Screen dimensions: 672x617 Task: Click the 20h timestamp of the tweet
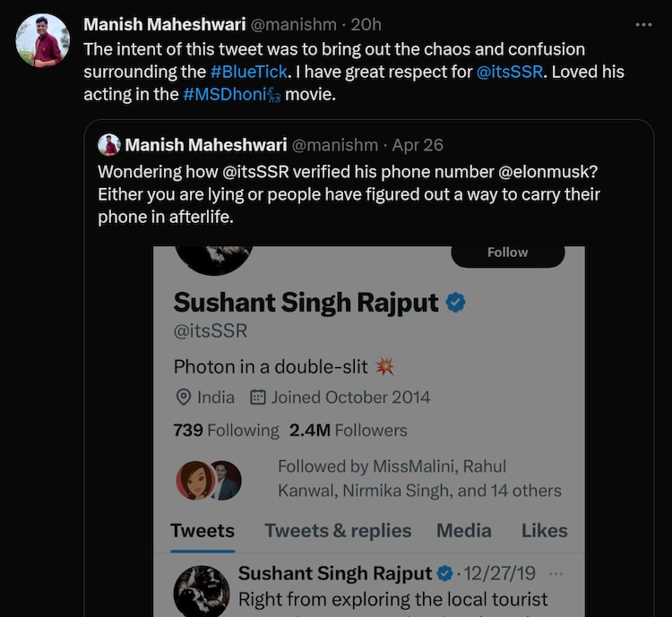(x=366, y=25)
